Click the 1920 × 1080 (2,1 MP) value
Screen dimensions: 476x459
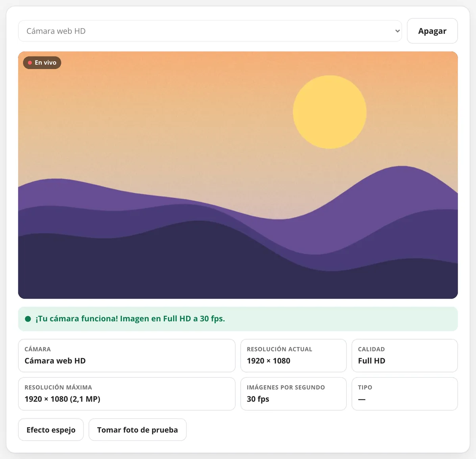(x=62, y=399)
